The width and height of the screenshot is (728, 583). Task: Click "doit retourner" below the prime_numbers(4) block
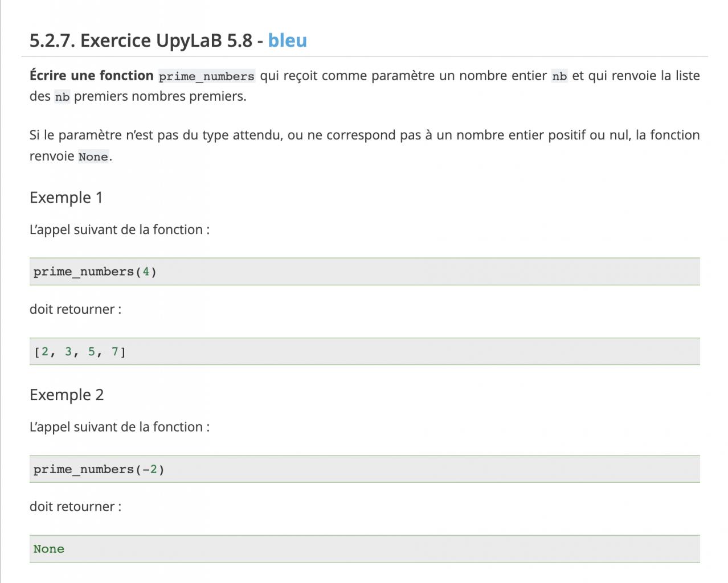pyautogui.click(x=75, y=309)
